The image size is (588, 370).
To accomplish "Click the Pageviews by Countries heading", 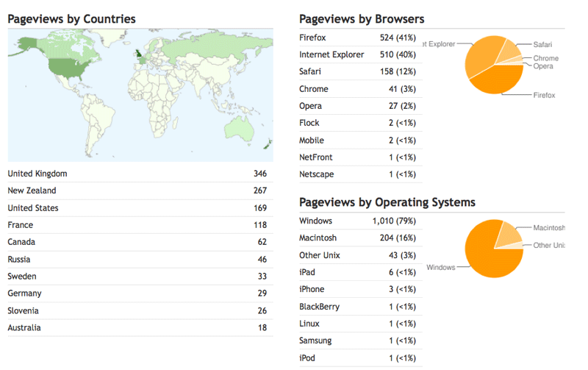I will (x=71, y=19).
